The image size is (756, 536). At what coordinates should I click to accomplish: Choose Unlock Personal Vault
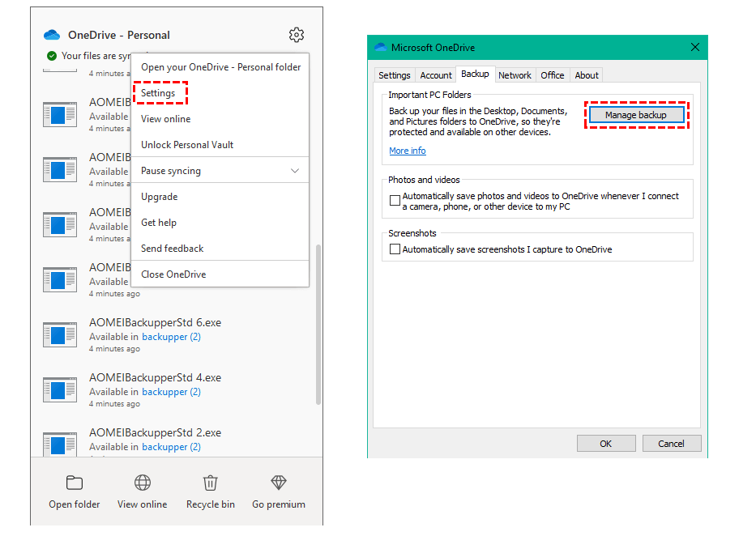click(x=220, y=144)
